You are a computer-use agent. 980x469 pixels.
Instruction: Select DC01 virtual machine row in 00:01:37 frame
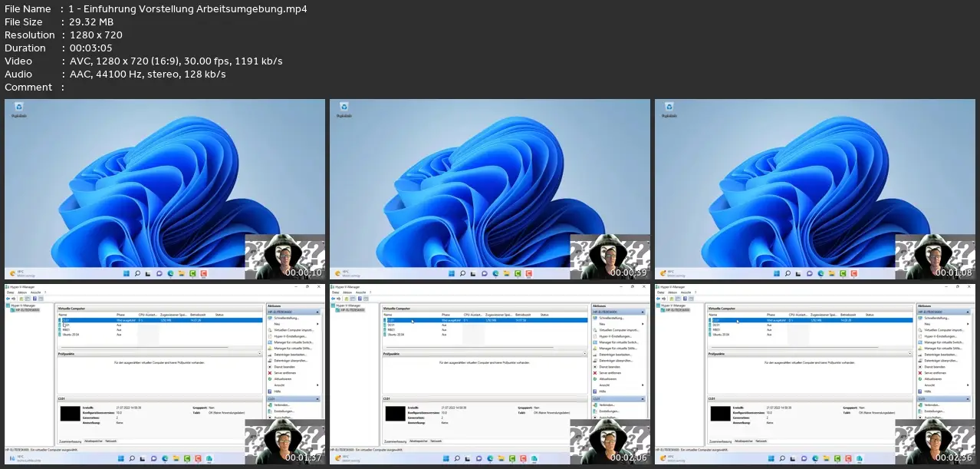pyautogui.click(x=160, y=325)
